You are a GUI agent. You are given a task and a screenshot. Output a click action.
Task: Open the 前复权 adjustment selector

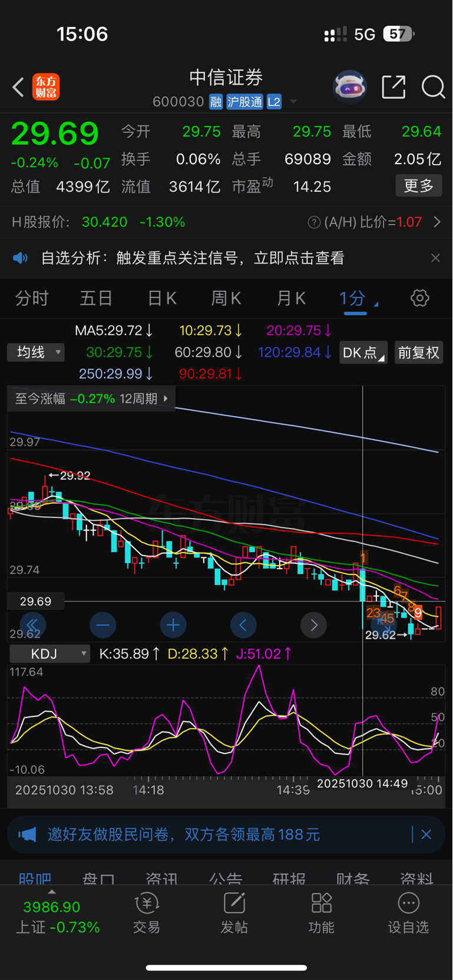(419, 352)
